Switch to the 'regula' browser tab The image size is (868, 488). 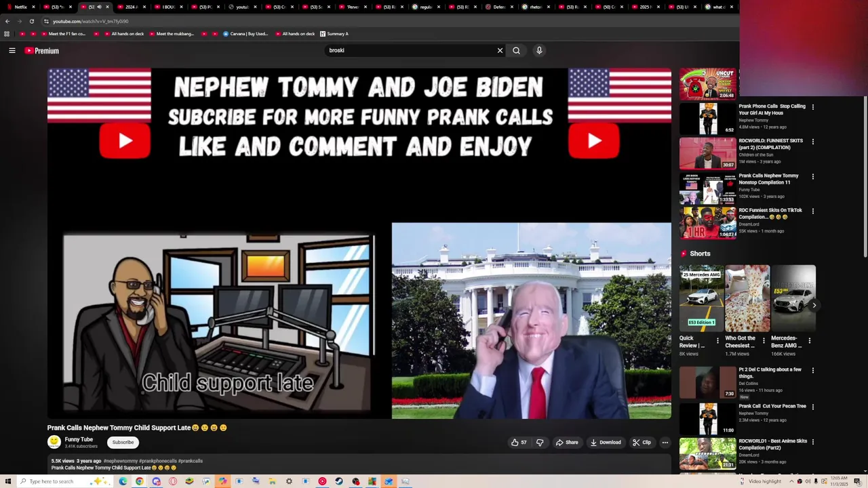point(427,7)
